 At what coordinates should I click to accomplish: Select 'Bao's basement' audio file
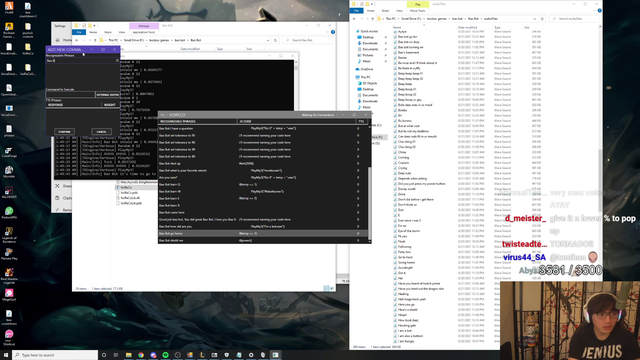pos(408,52)
